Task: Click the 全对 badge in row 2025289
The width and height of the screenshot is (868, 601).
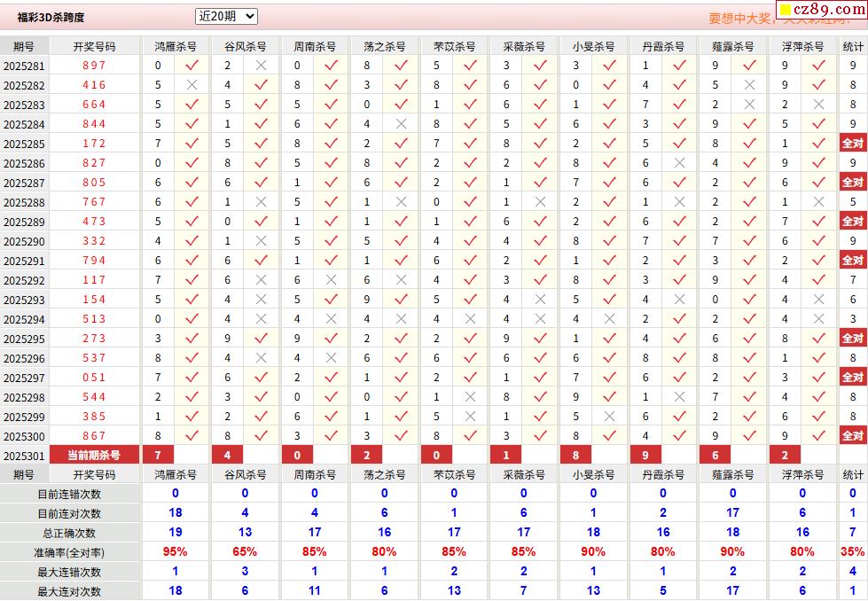Action: pos(853,222)
